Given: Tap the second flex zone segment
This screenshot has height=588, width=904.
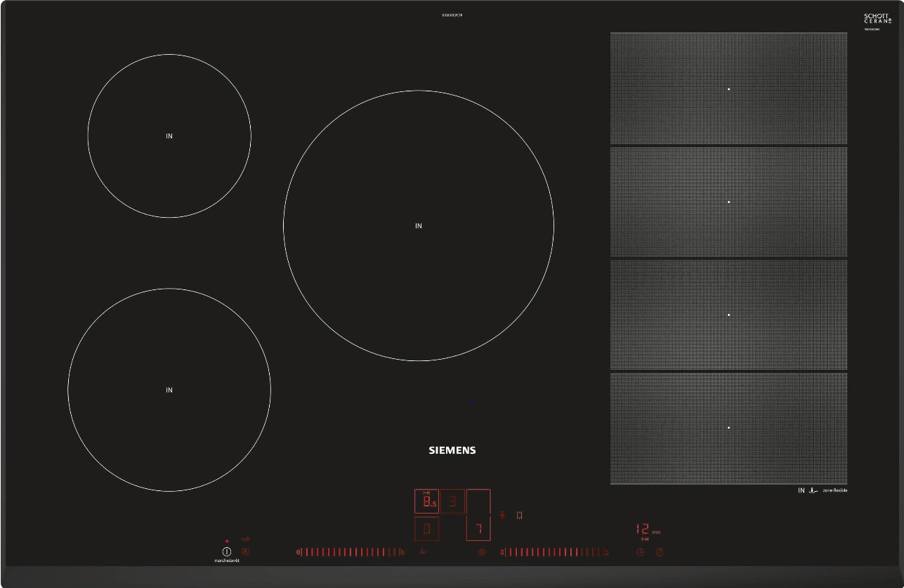Looking at the screenshot, I should coord(728,202).
